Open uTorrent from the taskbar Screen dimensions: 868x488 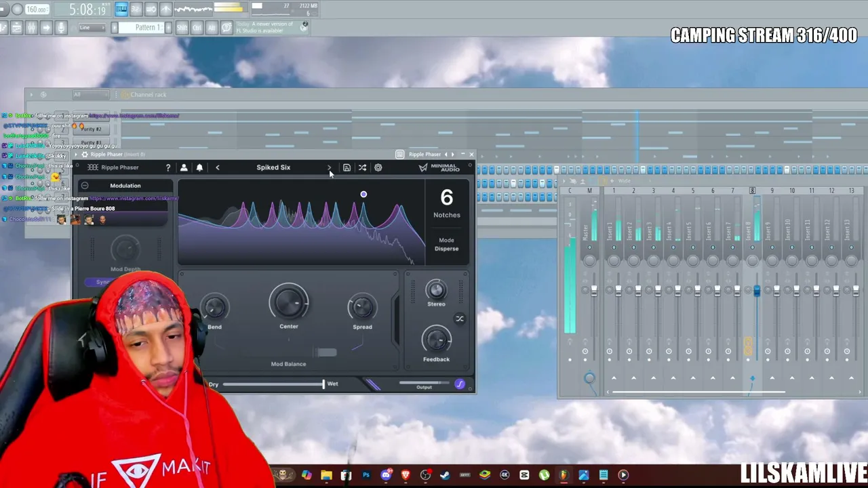pyautogui.click(x=544, y=475)
